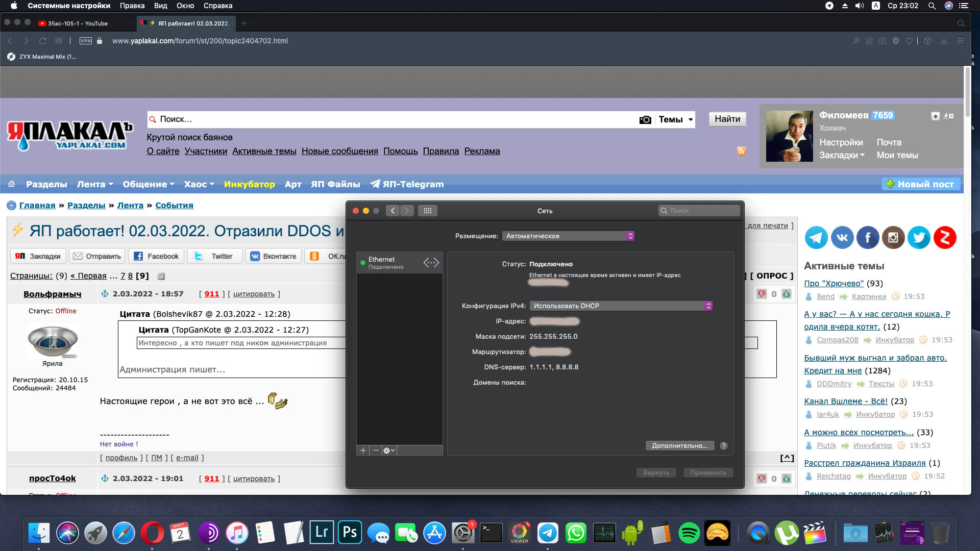
Task: Open the red Zen round icon
Action: pyautogui.click(x=945, y=238)
